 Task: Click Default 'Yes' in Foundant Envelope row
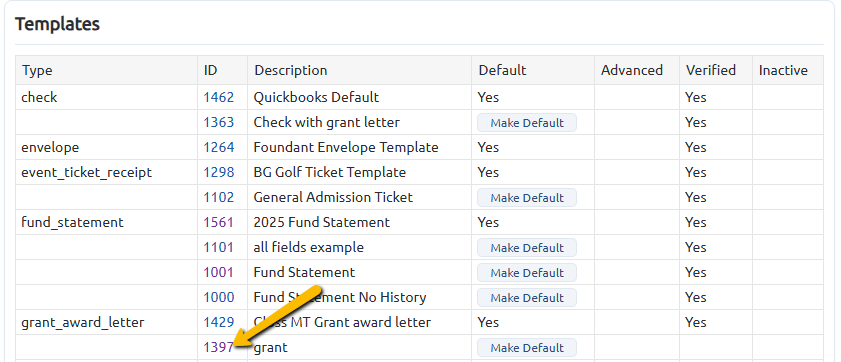coord(488,147)
